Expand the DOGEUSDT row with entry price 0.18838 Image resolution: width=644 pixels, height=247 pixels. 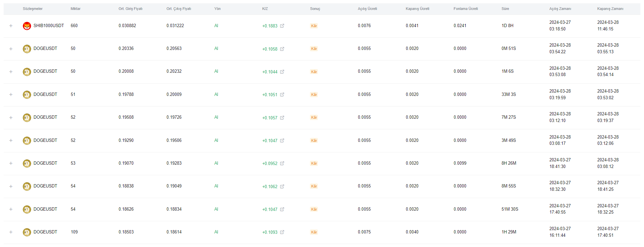[x=11, y=186]
